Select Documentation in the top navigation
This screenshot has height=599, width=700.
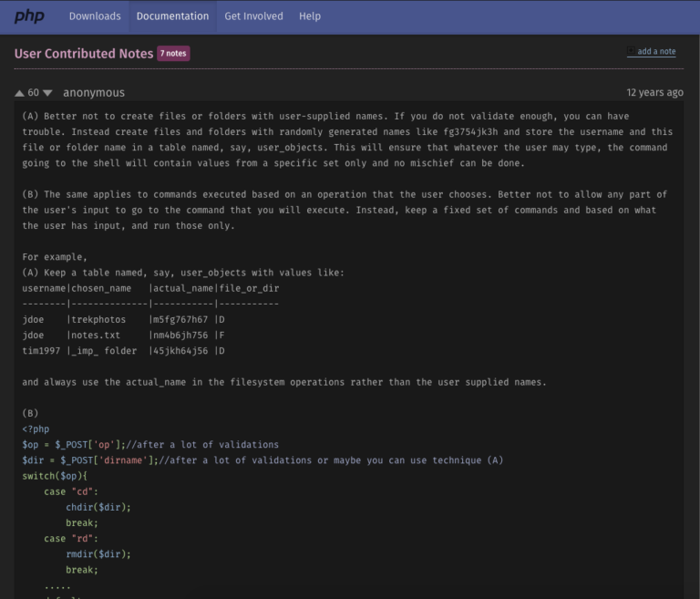172,16
